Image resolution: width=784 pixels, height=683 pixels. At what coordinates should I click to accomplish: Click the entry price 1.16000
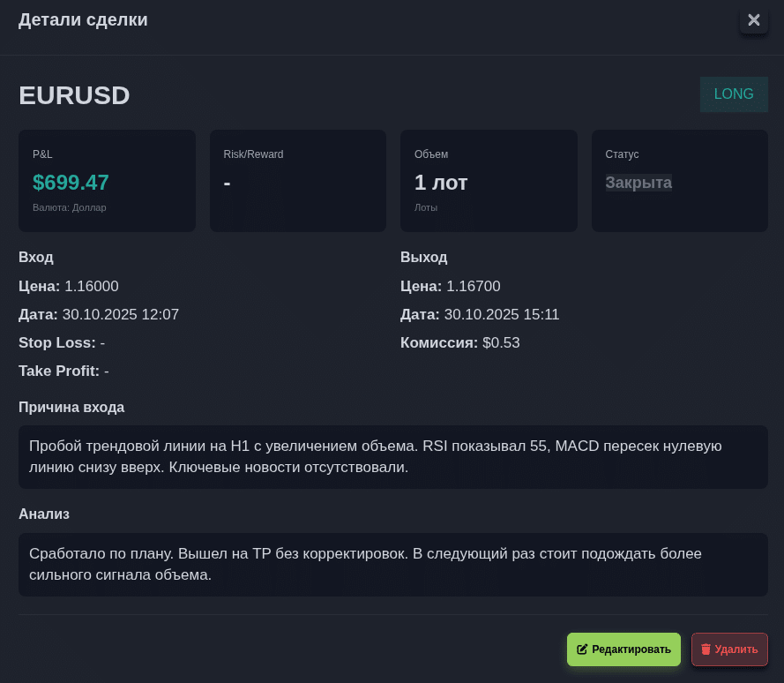[91, 286]
